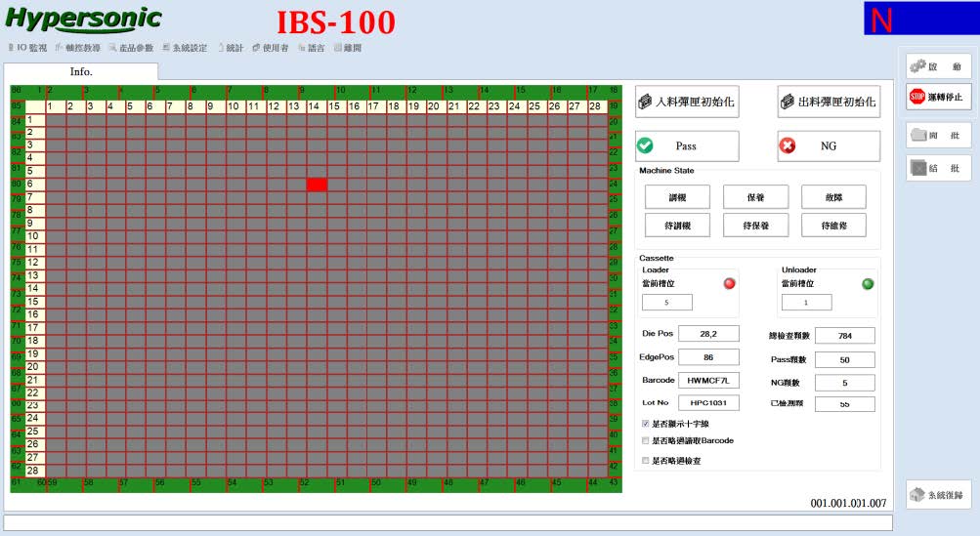Click the 系統復歸 system home button
The height and width of the screenshot is (536, 980).
tap(938, 495)
